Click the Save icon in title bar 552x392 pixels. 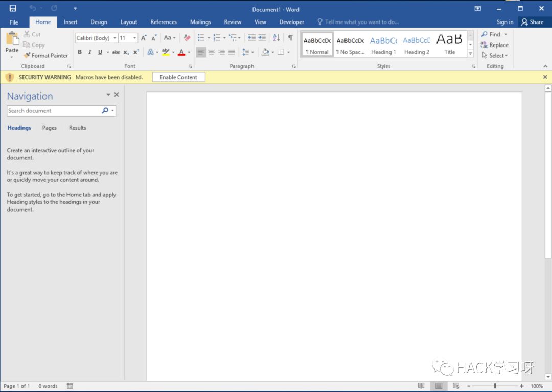click(13, 9)
